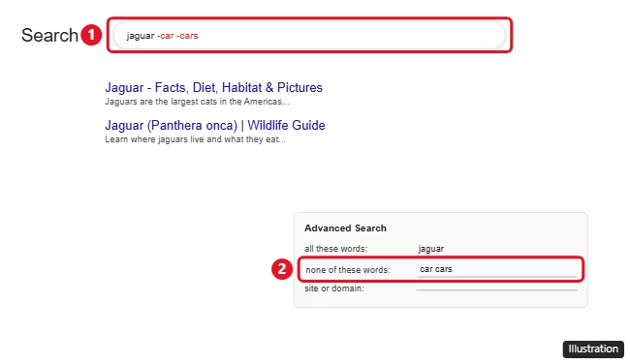The height and width of the screenshot is (364, 630).
Task: Click the "site or domain:" label
Action: [x=333, y=288]
